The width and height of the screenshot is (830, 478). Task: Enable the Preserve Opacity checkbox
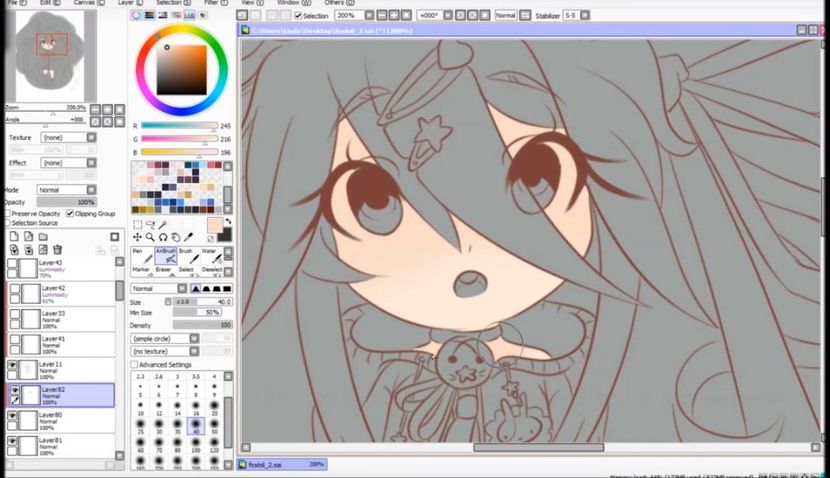click(x=8, y=213)
